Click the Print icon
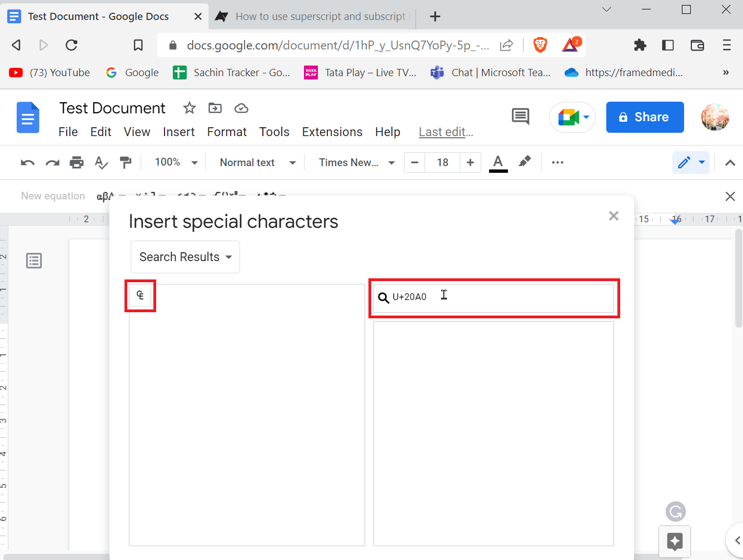The width and height of the screenshot is (743, 560). [77, 163]
